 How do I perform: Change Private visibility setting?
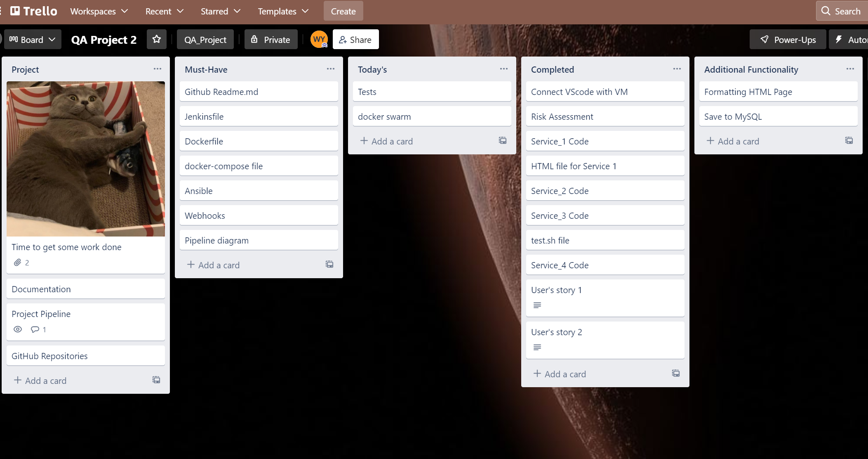[271, 39]
